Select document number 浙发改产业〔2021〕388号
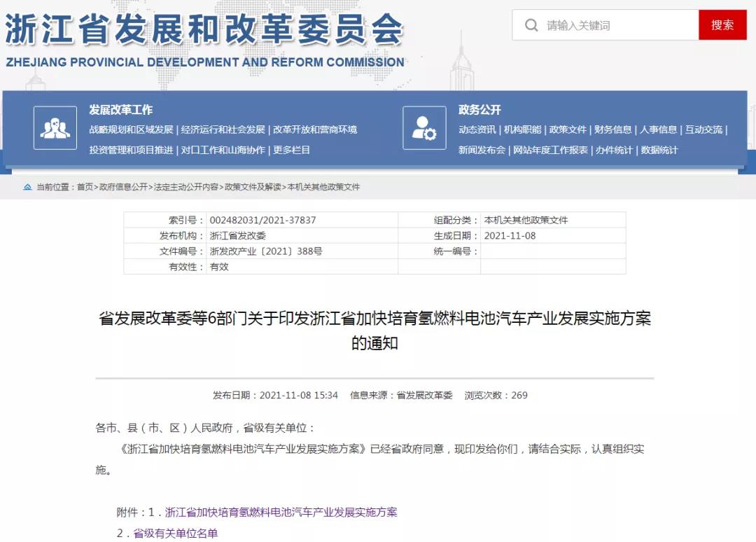 [x=266, y=251]
